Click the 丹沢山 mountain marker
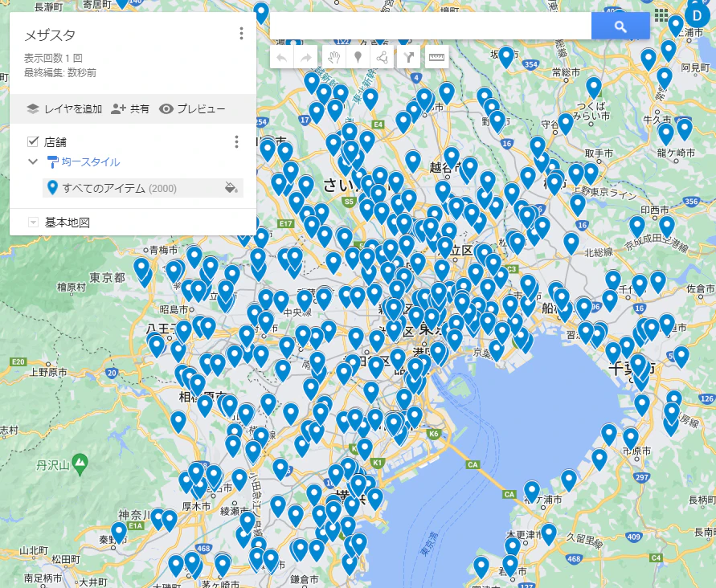The height and width of the screenshot is (588, 716). click(80, 463)
